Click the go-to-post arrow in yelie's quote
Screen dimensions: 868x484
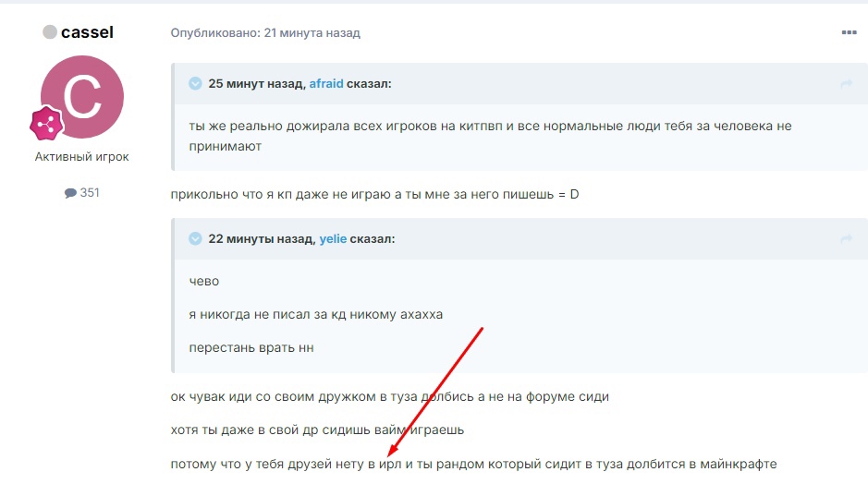845,239
